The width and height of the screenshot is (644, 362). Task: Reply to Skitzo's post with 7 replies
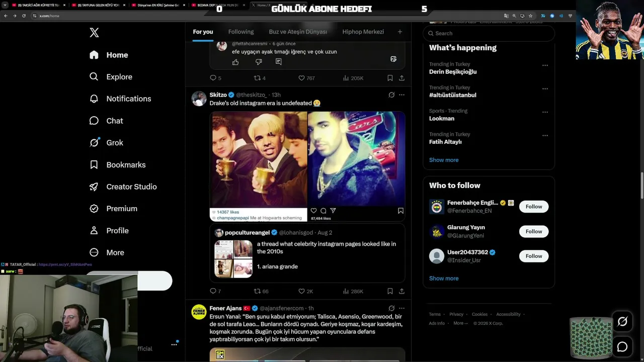pyautogui.click(x=215, y=291)
